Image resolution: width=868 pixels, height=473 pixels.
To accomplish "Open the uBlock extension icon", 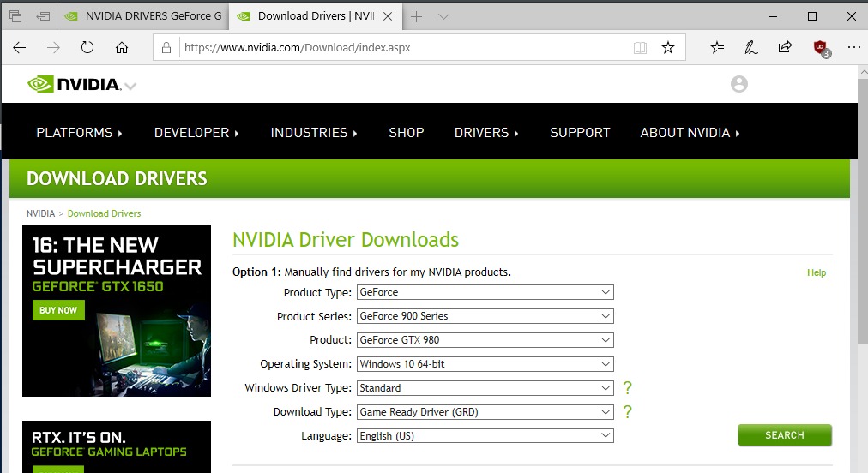I will pos(820,48).
